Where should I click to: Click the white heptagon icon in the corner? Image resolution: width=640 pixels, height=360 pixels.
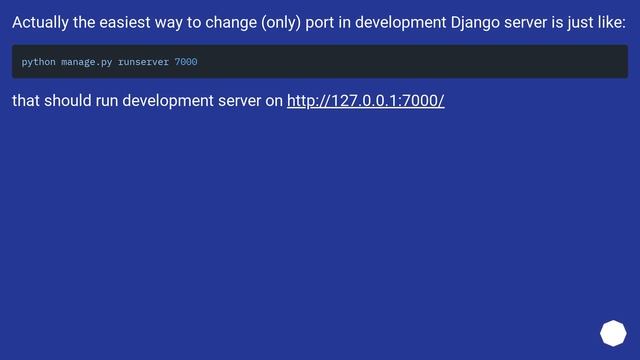613,333
